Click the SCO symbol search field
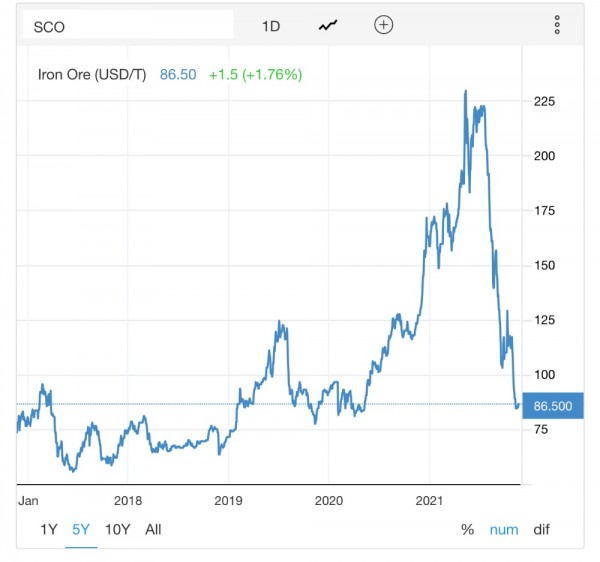The image size is (600, 562). tap(128, 25)
